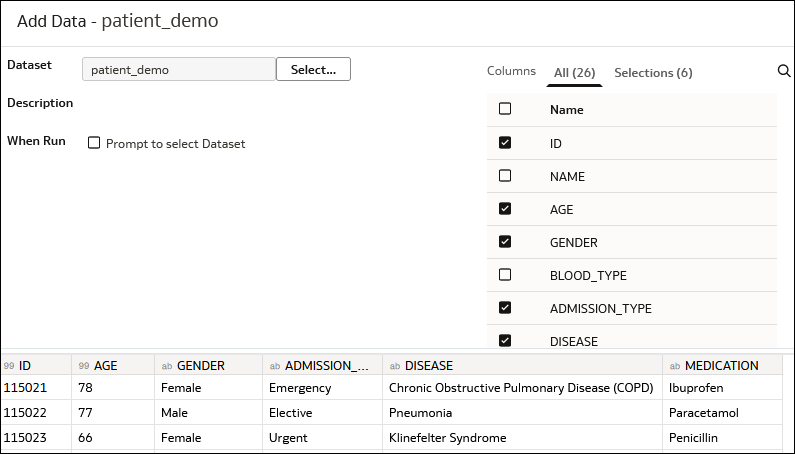Check the BLOOD_TYPE column checkbox
The image size is (795, 454).
pyautogui.click(x=505, y=275)
